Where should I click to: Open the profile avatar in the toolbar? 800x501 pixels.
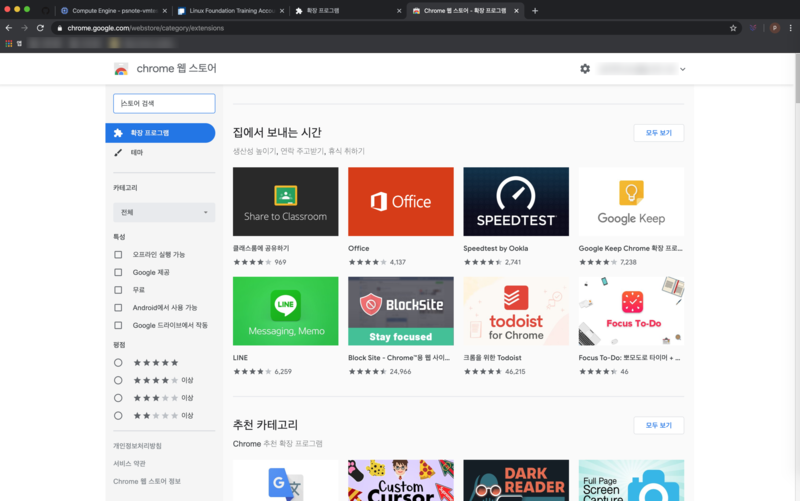pos(774,28)
